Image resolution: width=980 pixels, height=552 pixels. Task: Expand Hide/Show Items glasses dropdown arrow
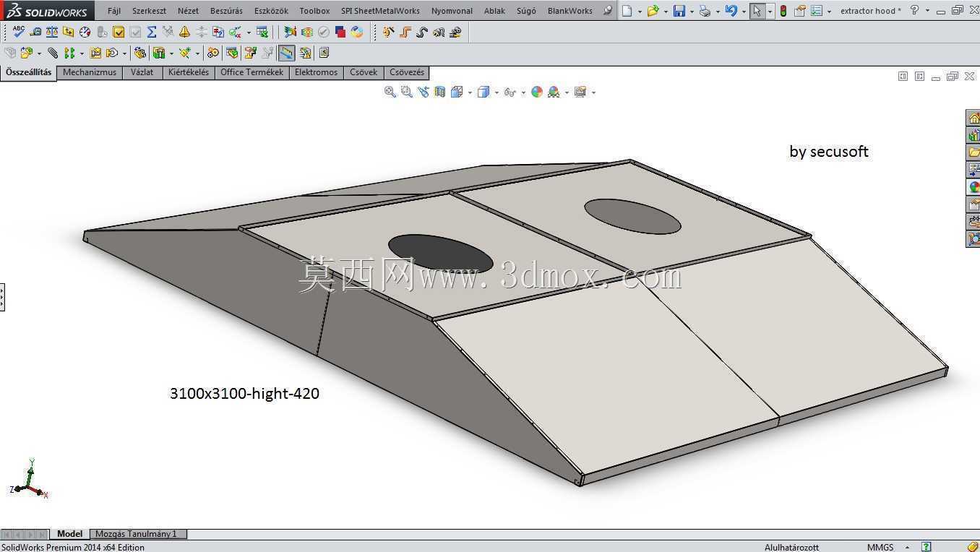(x=523, y=92)
